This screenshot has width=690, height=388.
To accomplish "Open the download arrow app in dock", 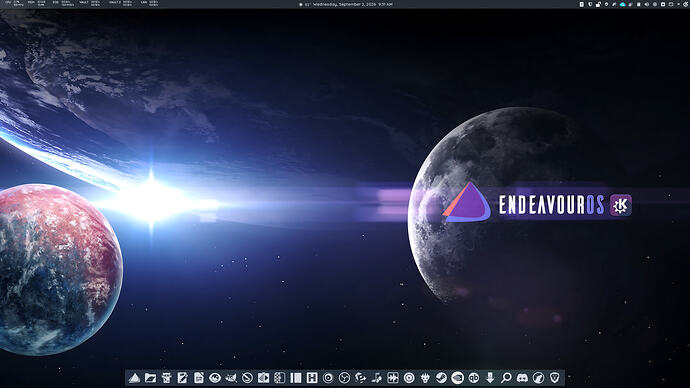I will [x=490, y=377].
